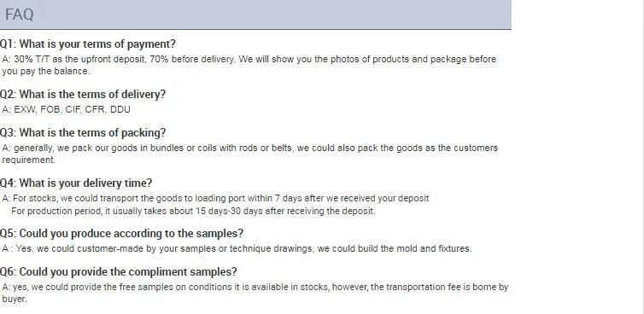Viewport: 644px width, 314px height.
Task: Click the customer-made mold and fixtures answer
Action: pos(237,249)
